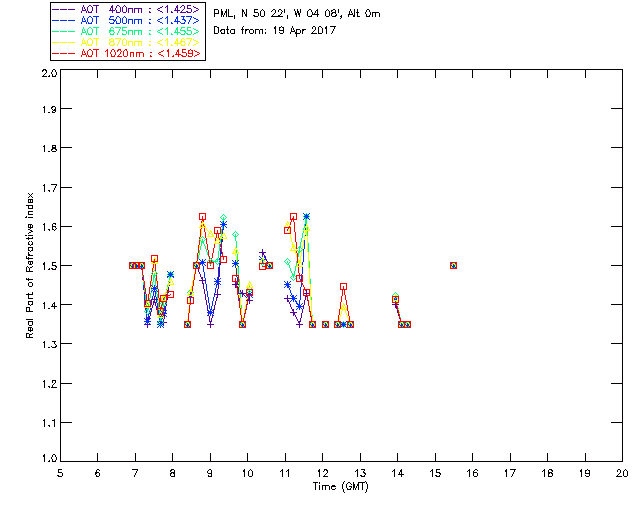Click the y-axis tick label 1.7
Screen dimensions: 640x512
(49, 188)
